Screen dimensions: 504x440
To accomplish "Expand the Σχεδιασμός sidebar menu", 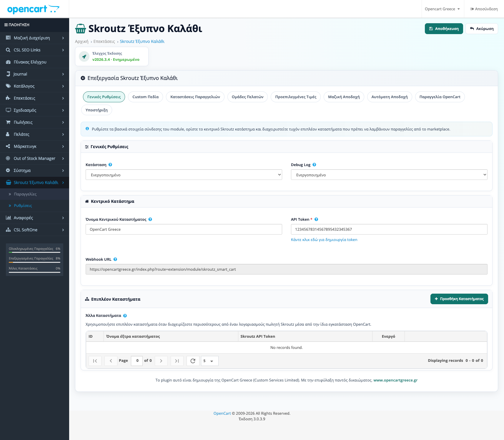I will point(34,110).
